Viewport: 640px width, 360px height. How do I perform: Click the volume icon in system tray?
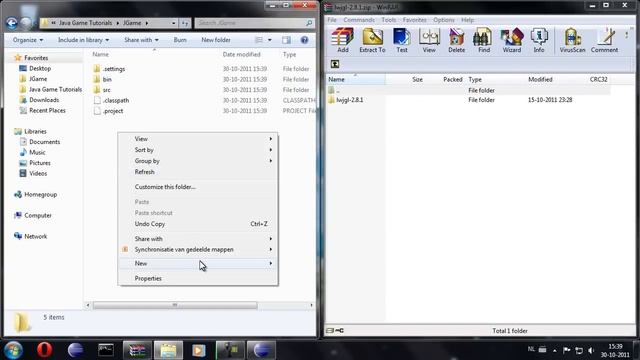[x=591, y=350]
